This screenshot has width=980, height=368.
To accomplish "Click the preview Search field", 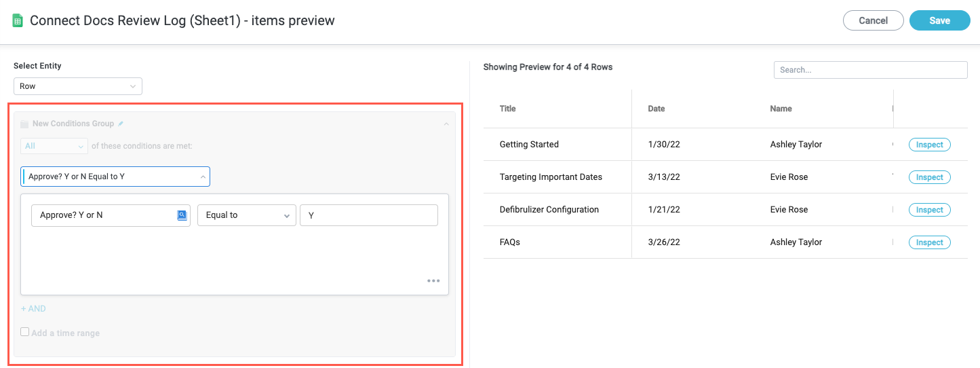I will tap(870, 70).
